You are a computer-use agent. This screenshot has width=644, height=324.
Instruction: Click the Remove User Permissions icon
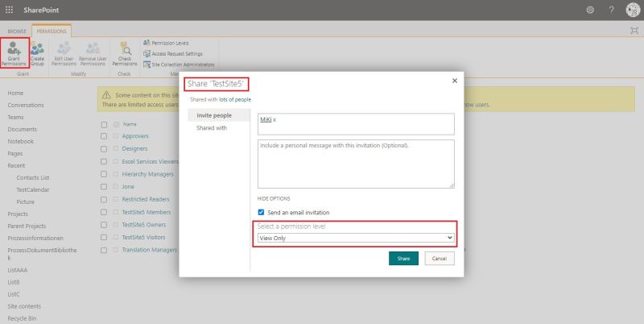(93, 54)
